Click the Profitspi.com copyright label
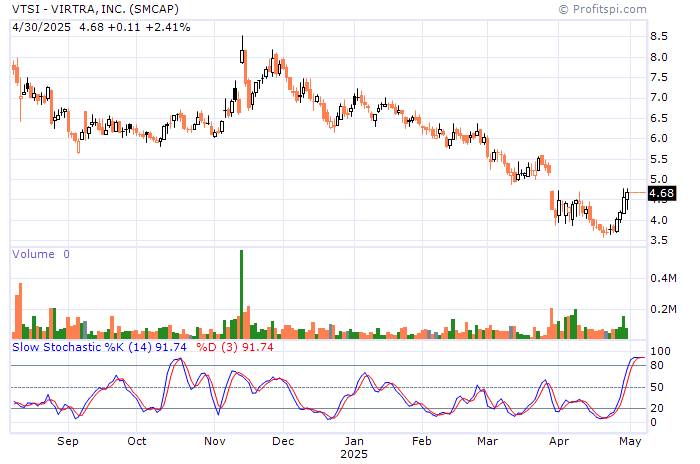The height and width of the screenshot is (464, 700). point(602,9)
